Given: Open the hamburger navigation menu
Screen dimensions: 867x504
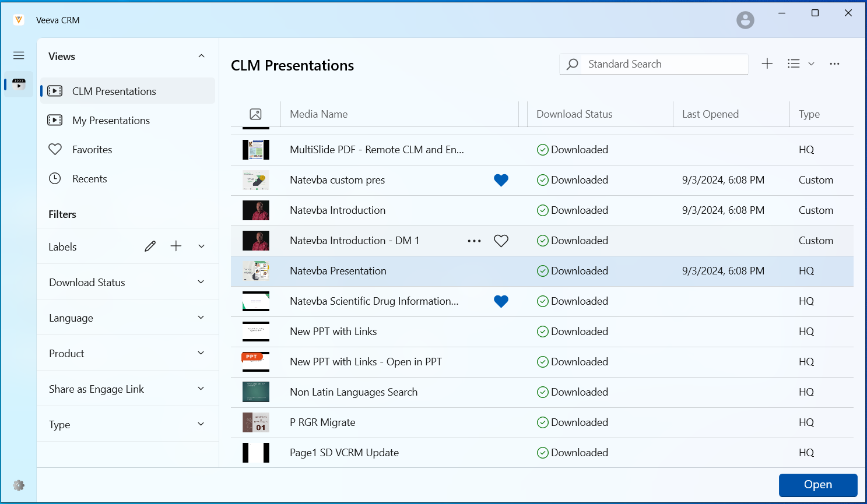Looking at the screenshot, I should pyautogui.click(x=19, y=55).
